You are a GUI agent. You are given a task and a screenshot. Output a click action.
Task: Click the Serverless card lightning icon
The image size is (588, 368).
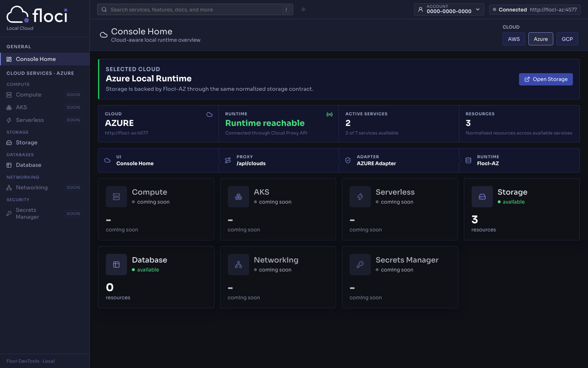click(x=360, y=197)
